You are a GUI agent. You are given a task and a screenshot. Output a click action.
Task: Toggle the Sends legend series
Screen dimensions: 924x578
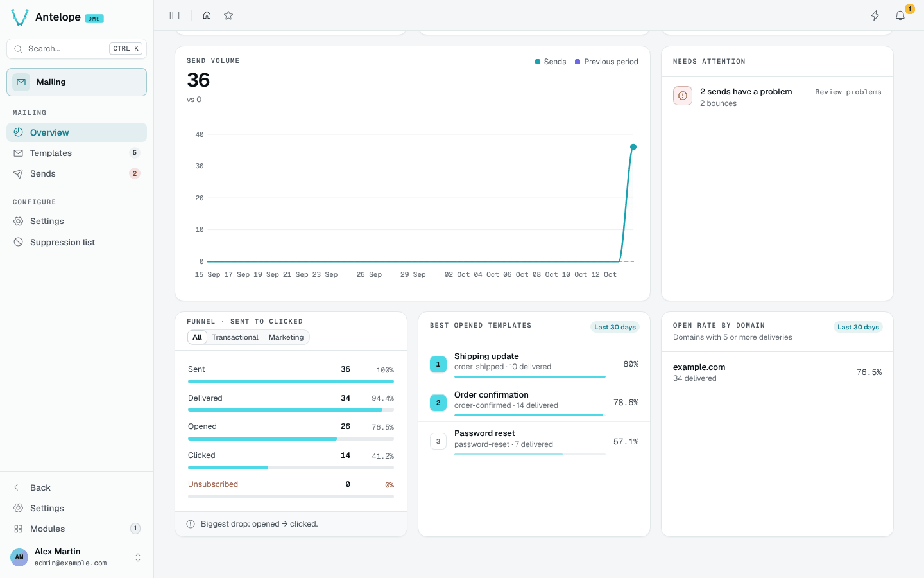551,62
